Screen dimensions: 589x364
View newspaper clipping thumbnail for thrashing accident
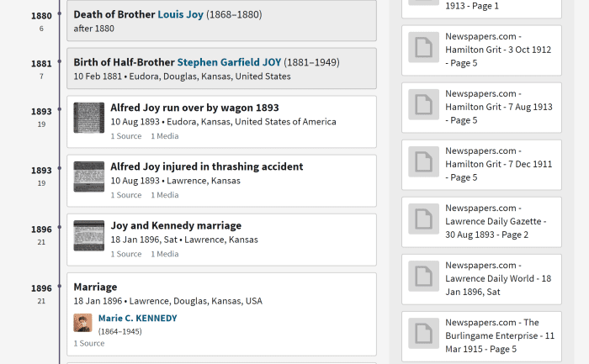pyautogui.click(x=89, y=177)
